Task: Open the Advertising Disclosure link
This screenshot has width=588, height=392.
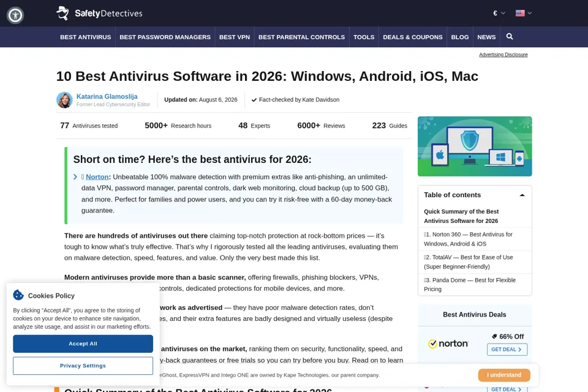Action: click(503, 55)
